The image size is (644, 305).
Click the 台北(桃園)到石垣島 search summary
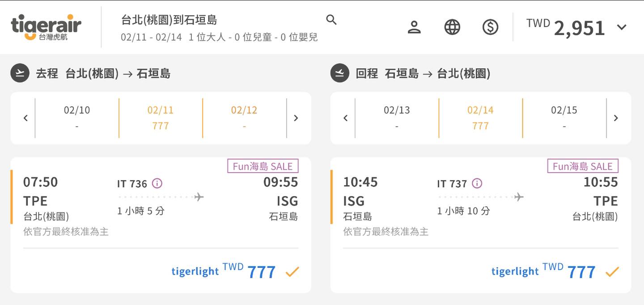point(169,20)
